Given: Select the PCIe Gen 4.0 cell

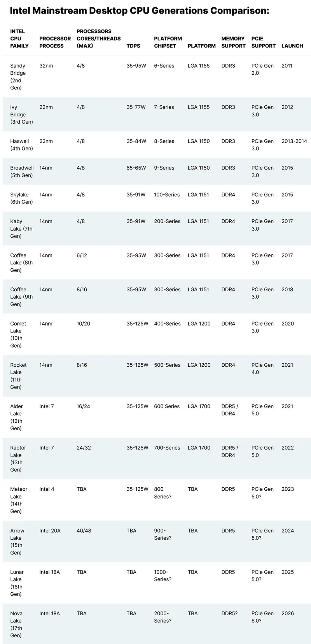Looking at the screenshot, I should (262, 369).
